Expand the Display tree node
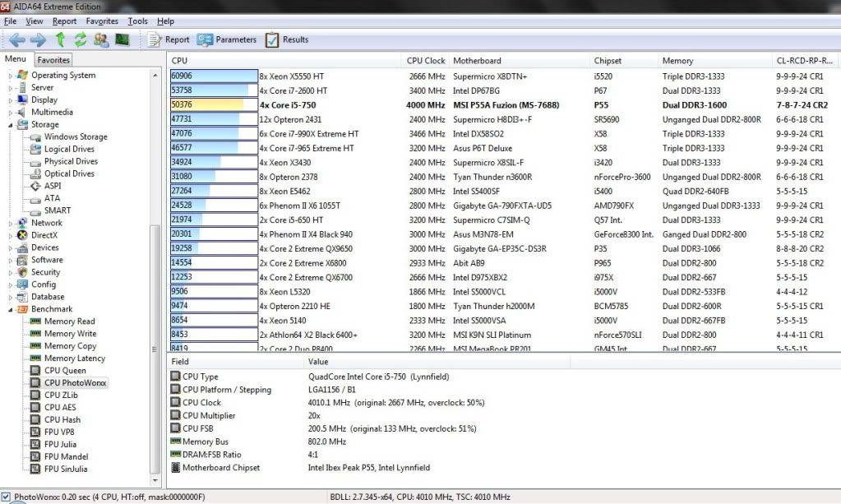 coord(10,100)
